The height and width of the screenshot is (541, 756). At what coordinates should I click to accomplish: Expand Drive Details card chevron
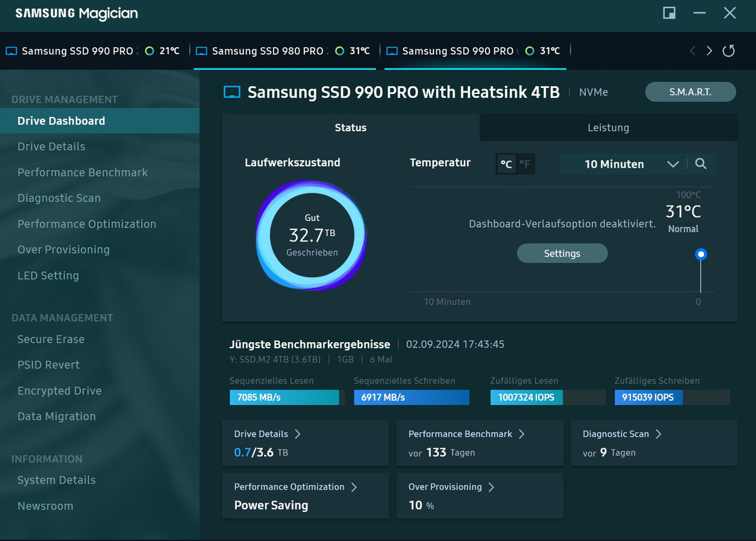(298, 434)
